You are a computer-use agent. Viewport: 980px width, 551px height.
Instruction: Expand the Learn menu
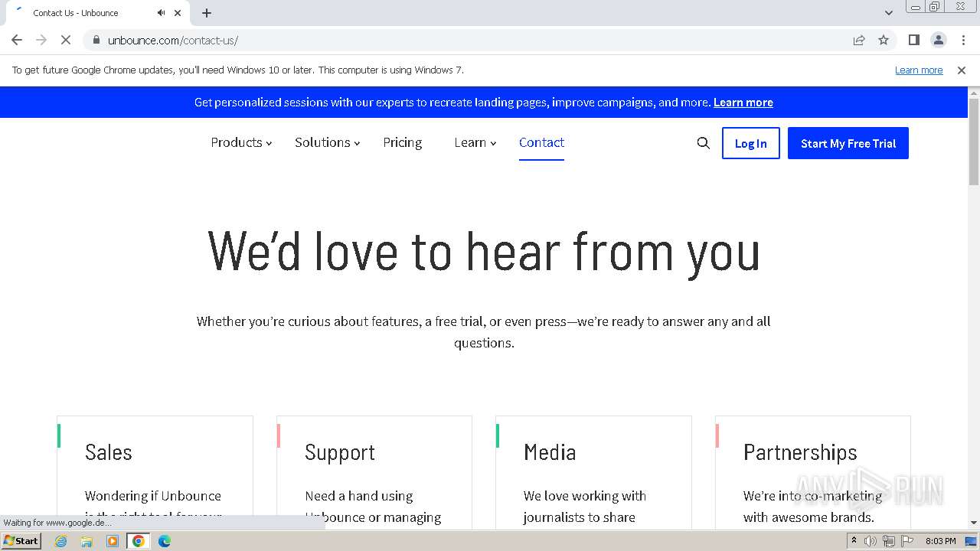475,142
